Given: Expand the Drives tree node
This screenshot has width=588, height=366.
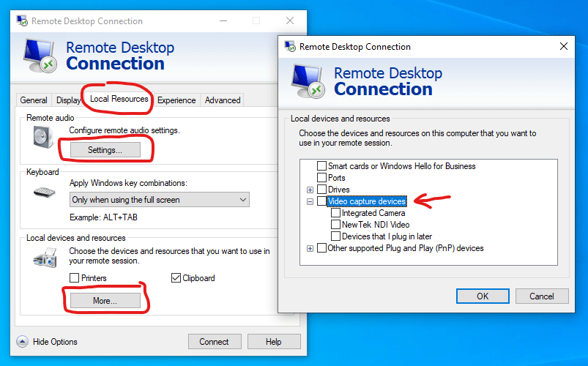Looking at the screenshot, I should (310, 190).
